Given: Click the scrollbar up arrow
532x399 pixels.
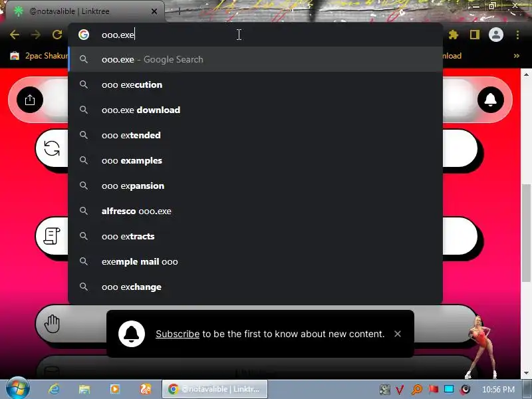Looking at the screenshot, I should tap(526, 74).
